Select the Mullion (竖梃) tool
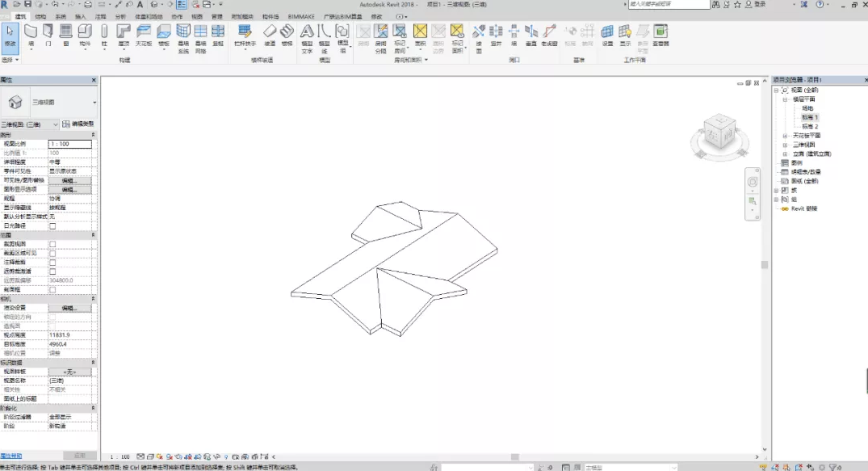868x471 pixels. click(218, 36)
